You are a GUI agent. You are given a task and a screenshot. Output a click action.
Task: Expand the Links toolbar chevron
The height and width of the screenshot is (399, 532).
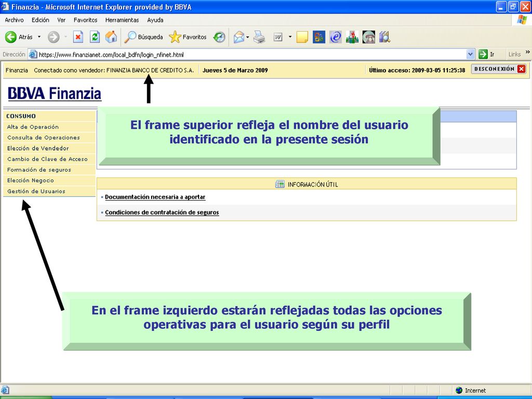[528, 52]
